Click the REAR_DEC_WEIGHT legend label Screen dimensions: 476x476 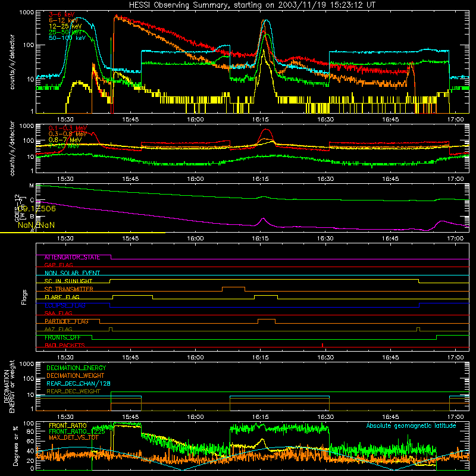point(73,392)
